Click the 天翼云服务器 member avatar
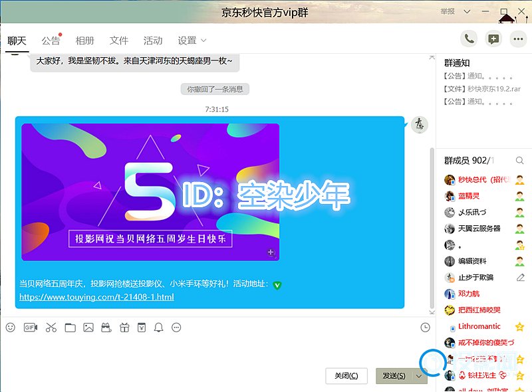The height and width of the screenshot is (392, 532). click(x=450, y=229)
